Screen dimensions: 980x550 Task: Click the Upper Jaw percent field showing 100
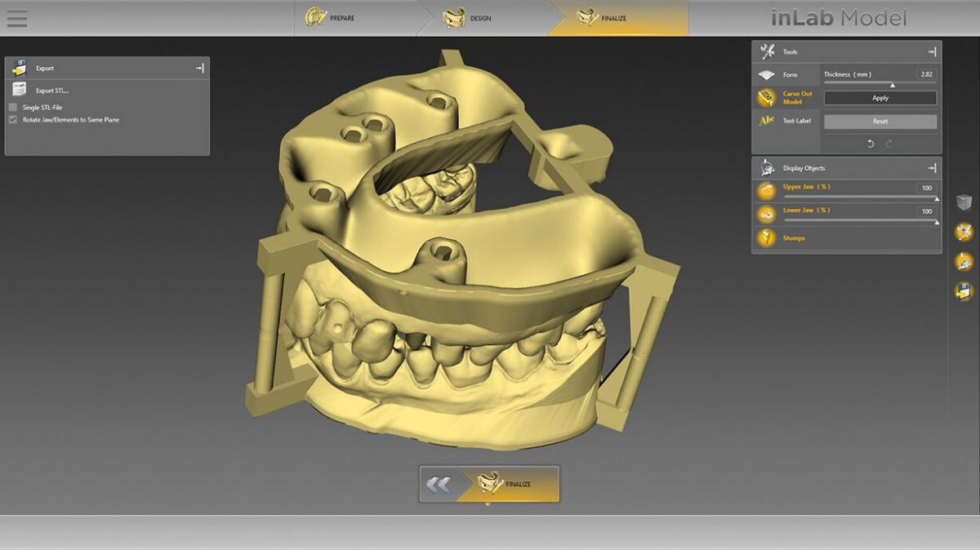click(x=927, y=188)
